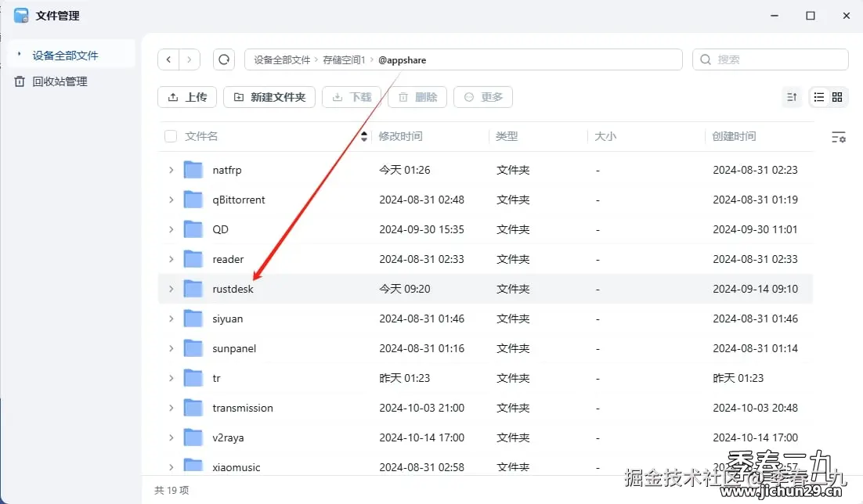
Task: Click the search magnifier icon
Action: click(x=706, y=59)
